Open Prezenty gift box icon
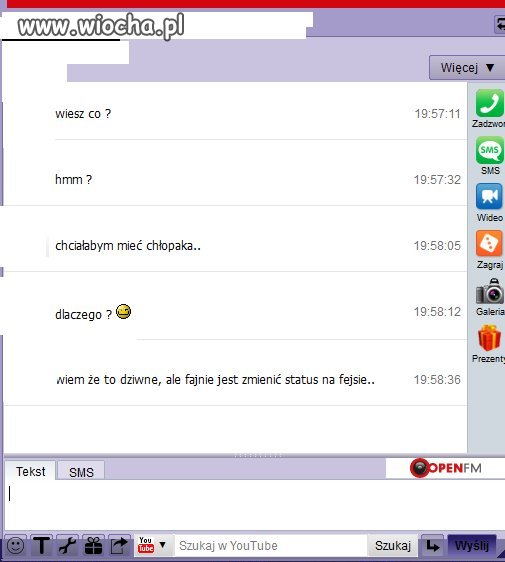This screenshot has width=505, height=562. (x=489, y=338)
